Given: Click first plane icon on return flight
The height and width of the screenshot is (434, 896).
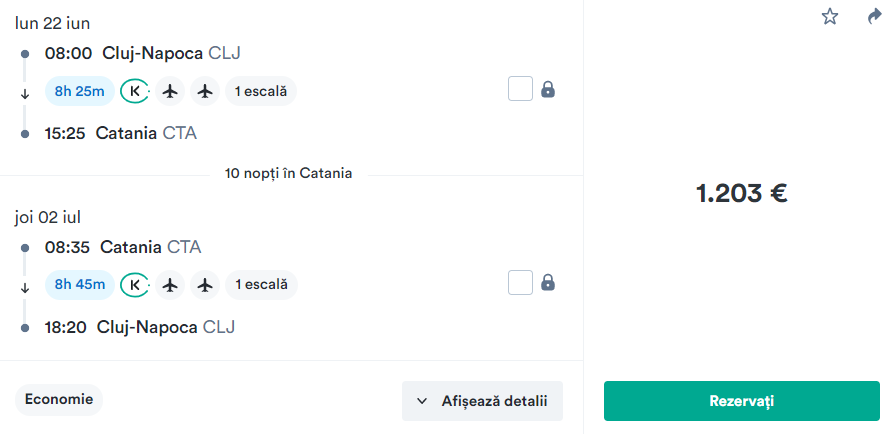Looking at the screenshot, I should point(170,285).
